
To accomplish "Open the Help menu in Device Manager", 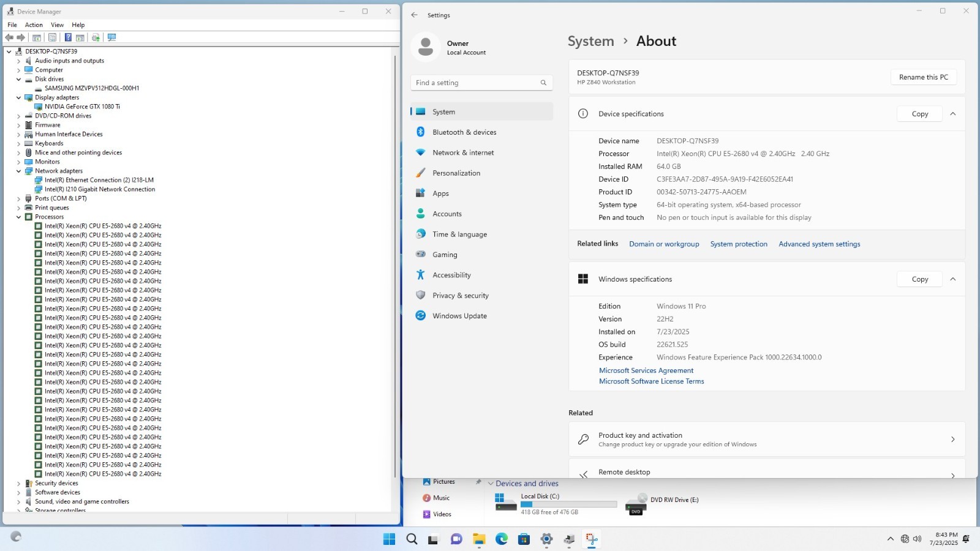I will coord(78,25).
